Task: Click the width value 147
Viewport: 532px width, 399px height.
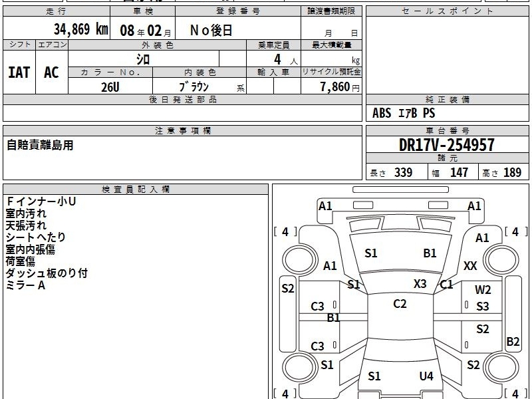Action: click(459, 172)
